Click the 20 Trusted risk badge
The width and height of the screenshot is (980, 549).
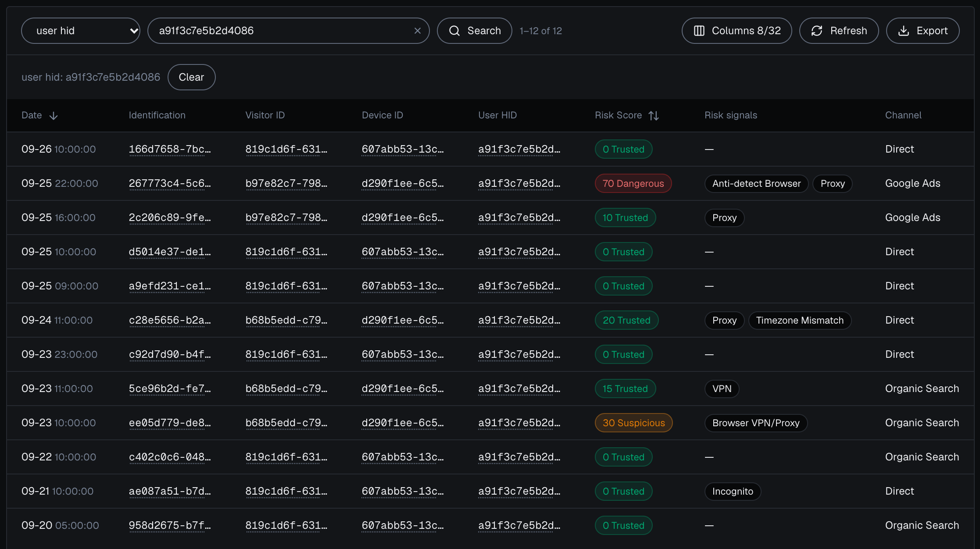click(x=626, y=320)
